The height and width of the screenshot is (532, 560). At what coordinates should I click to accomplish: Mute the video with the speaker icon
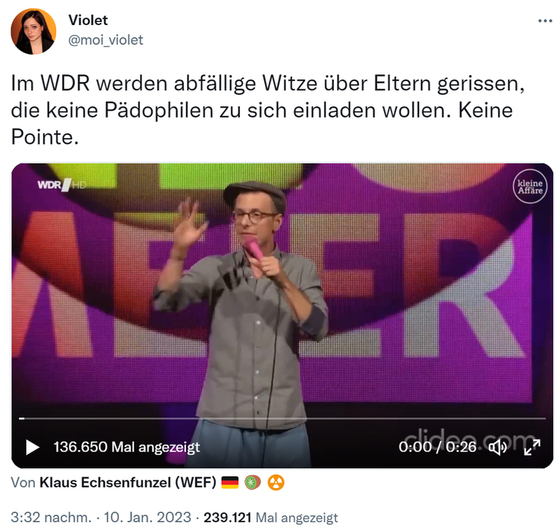498,447
